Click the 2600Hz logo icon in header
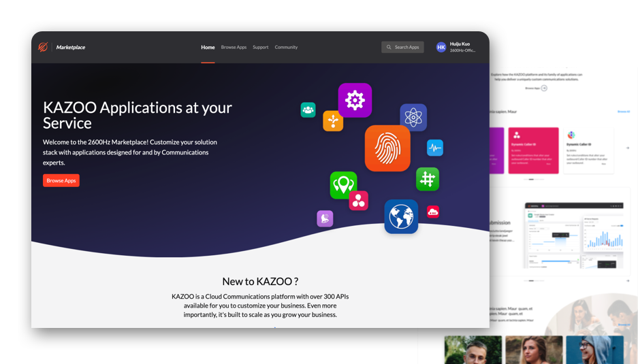 tap(43, 47)
